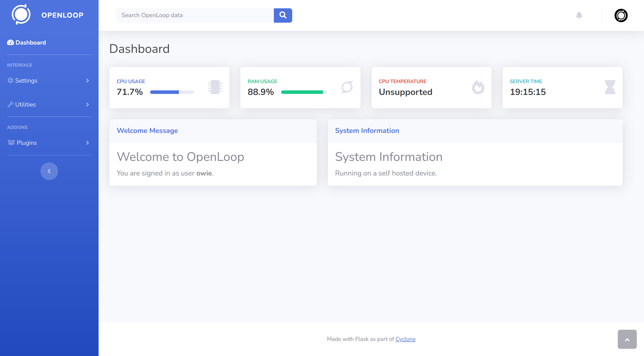
Task: Click the 88.9% RAM usage value
Action: coord(261,92)
